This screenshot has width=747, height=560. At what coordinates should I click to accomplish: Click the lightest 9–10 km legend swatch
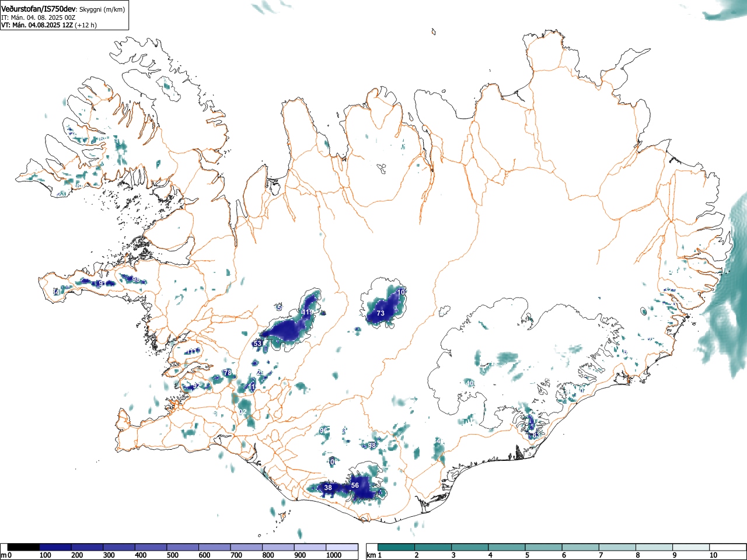click(x=690, y=547)
